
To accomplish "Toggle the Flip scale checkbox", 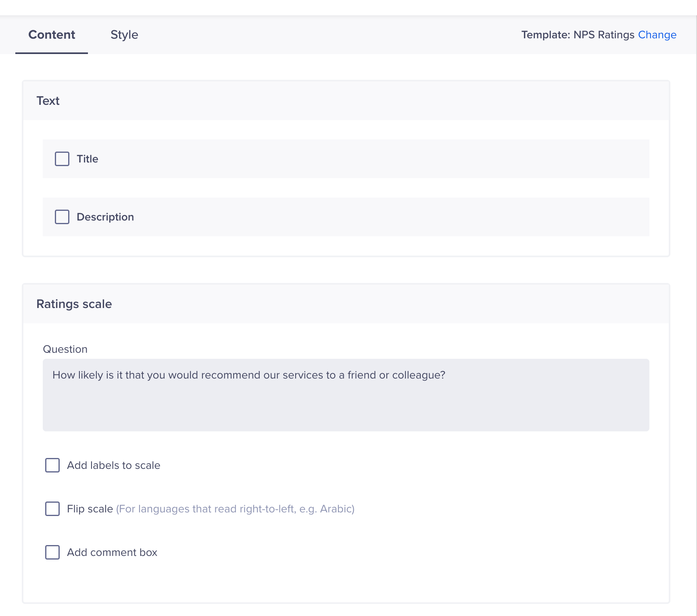I will tap(52, 509).
